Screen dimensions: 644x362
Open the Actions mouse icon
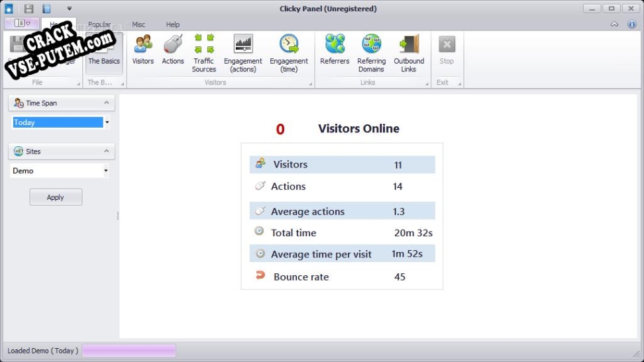coord(172,44)
